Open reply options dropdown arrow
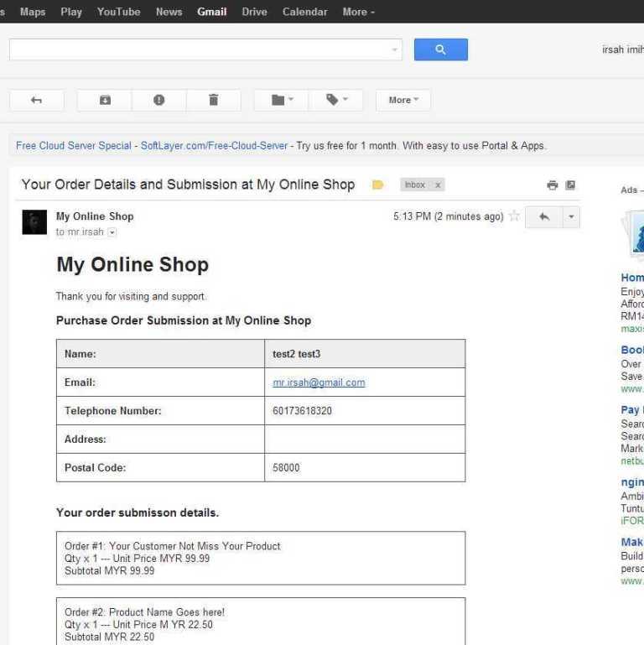This screenshot has width=644, height=645. pos(571,216)
